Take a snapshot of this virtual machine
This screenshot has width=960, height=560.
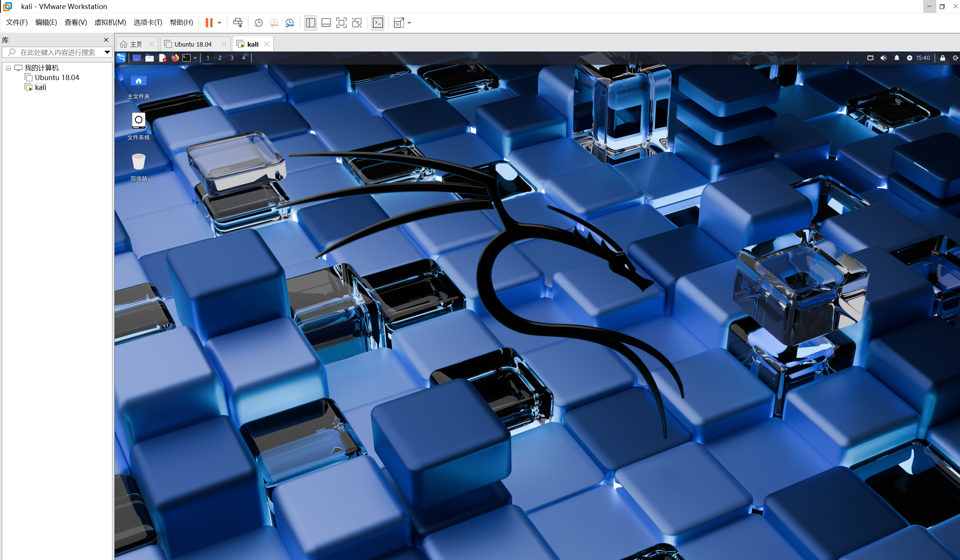[258, 23]
